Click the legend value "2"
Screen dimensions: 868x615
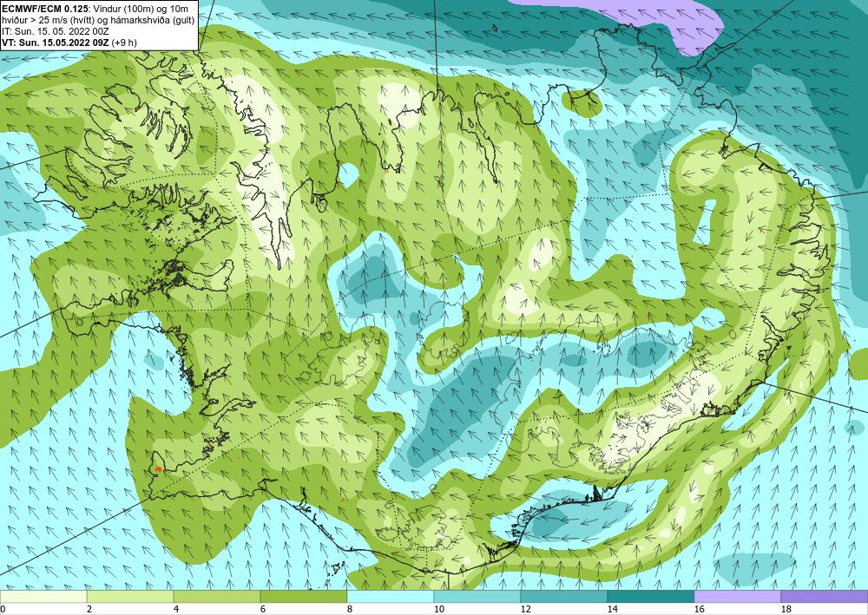89,610
